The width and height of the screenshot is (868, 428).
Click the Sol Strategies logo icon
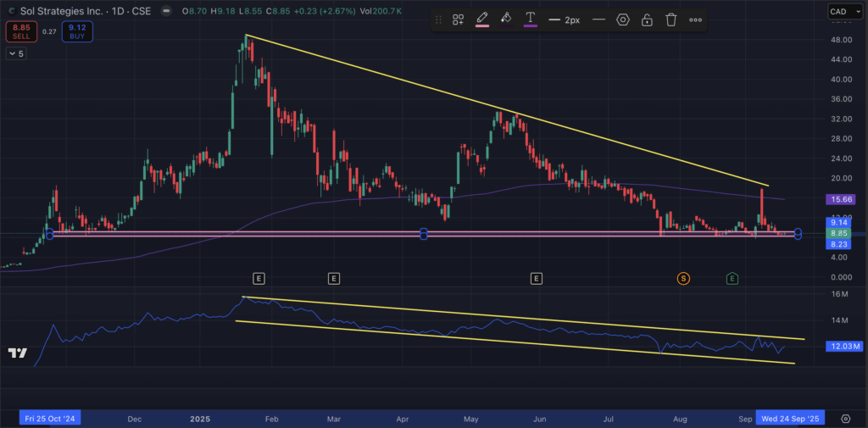tap(11, 11)
